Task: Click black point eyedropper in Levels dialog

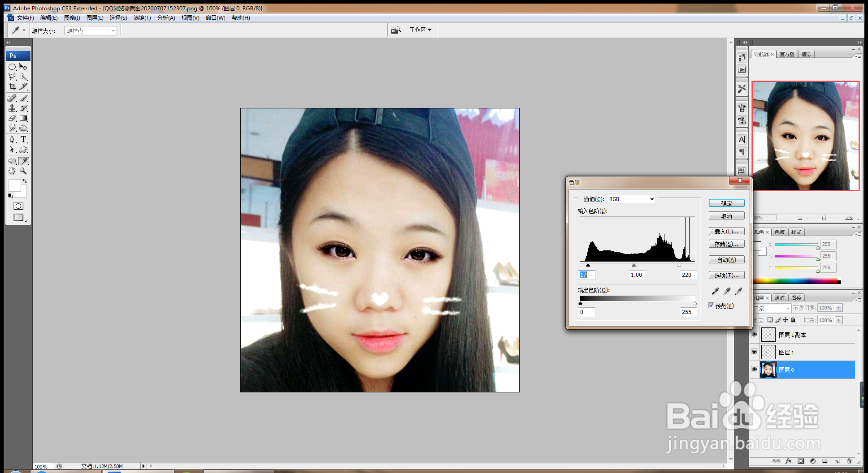Action: pos(715,291)
